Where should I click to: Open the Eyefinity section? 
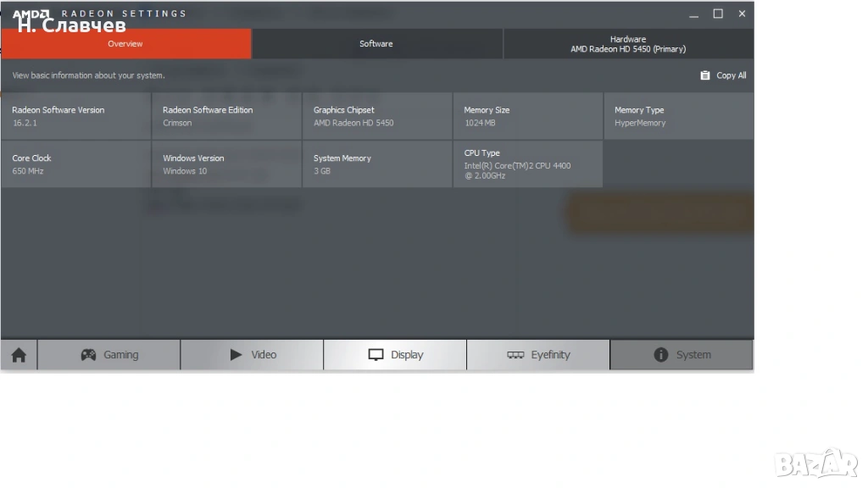(x=538, y=355)
